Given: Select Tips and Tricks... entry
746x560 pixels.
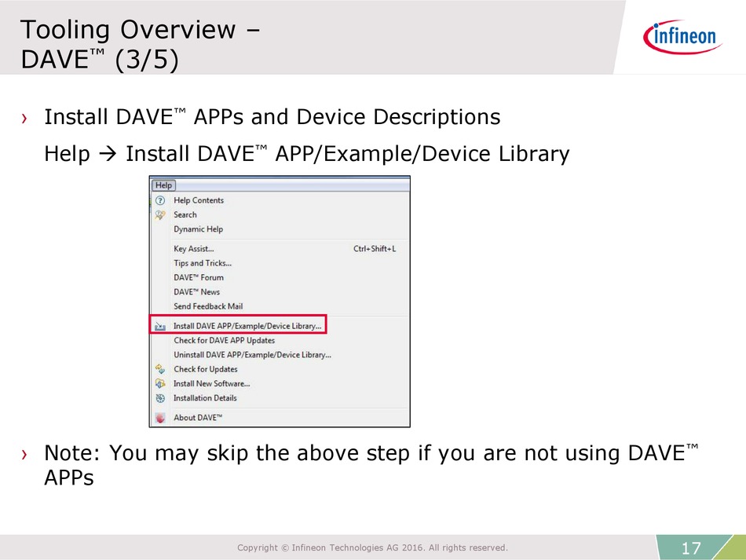Looking at the screenshot, I should (203, 263).
